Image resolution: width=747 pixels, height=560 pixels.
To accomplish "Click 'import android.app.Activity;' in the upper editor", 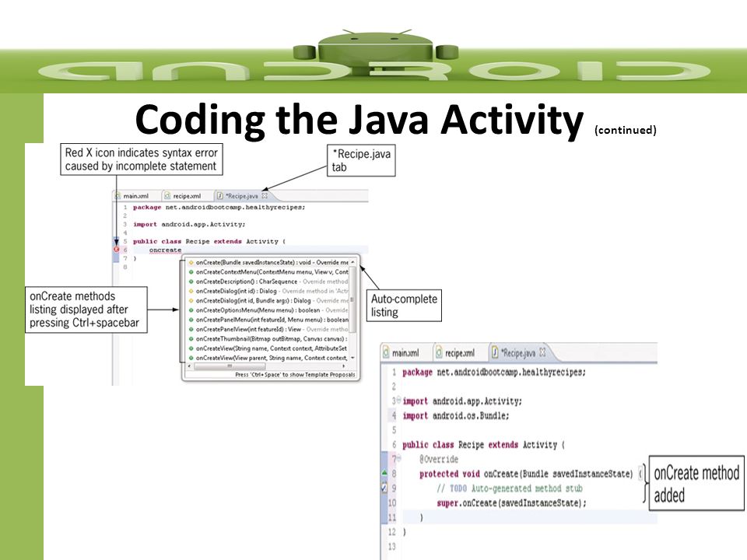I will (189, 224).
